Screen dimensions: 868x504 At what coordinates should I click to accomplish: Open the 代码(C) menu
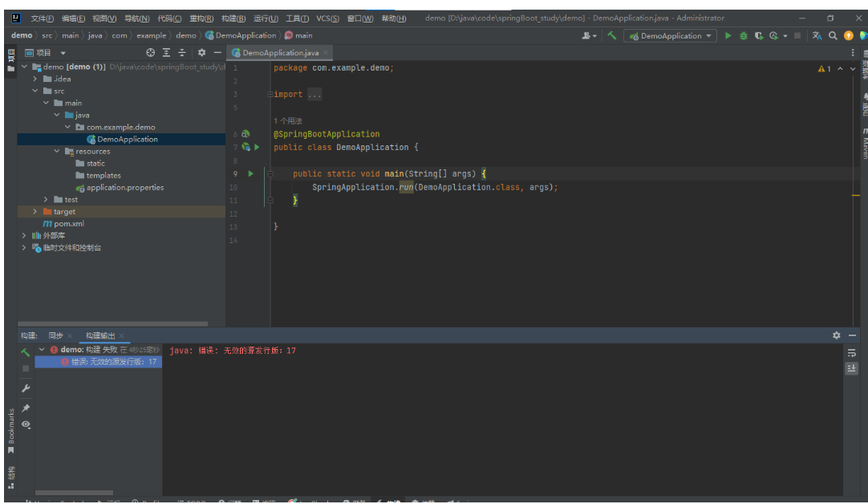[x=169, y=18]
